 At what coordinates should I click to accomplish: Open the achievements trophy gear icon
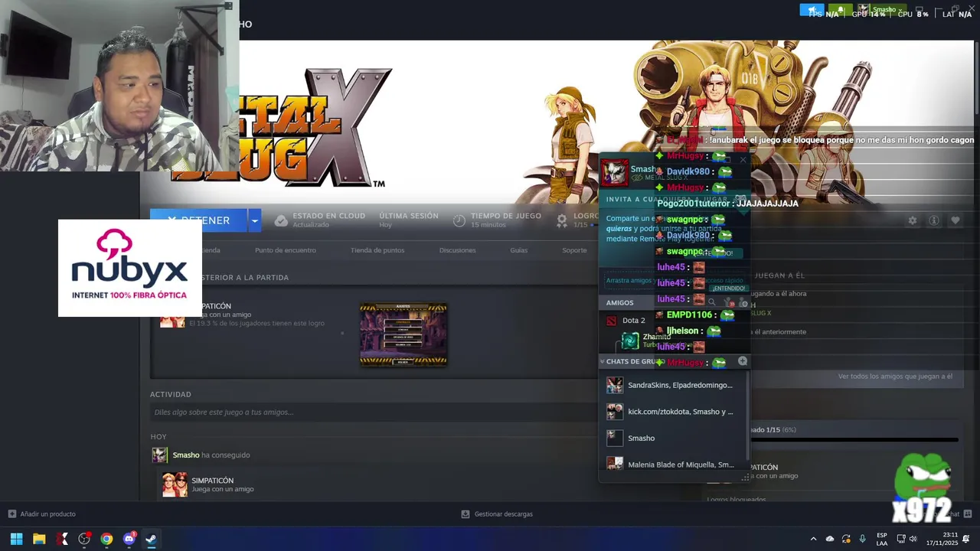click(562, 220)
